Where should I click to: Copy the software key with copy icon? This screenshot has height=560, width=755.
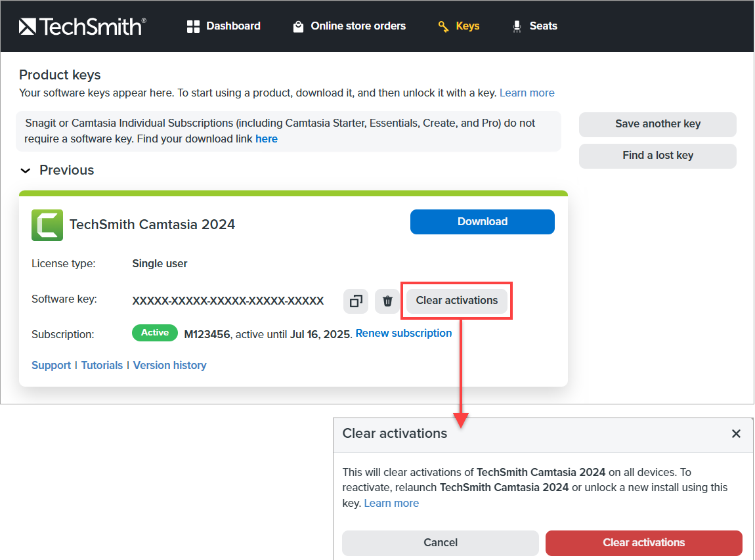click(x=356, y=301)
